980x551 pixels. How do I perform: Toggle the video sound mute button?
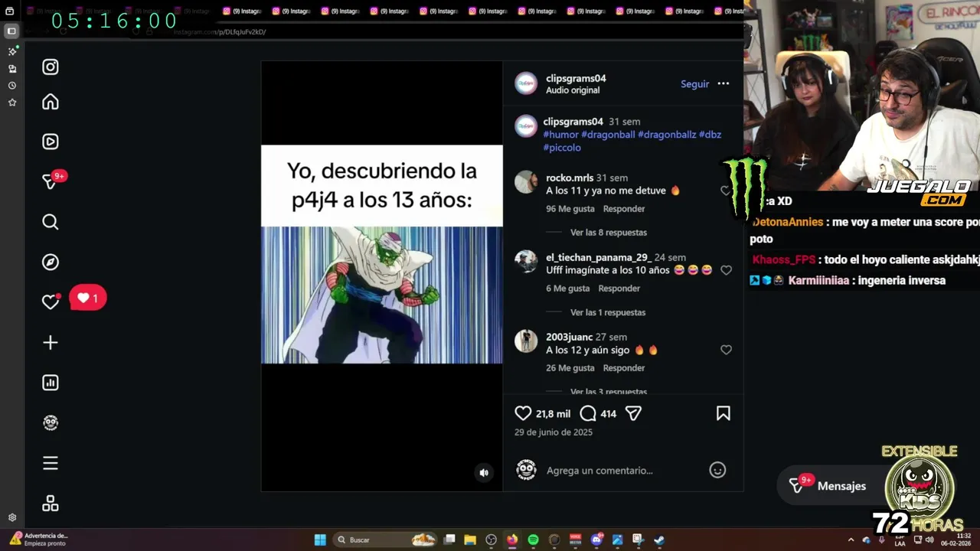(x=484, y=472)
